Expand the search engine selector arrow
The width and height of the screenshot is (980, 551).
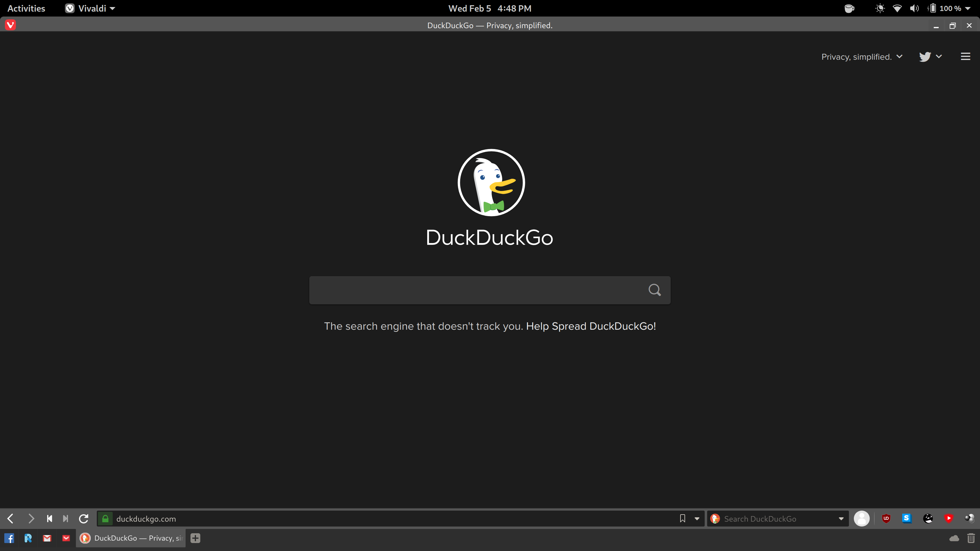coord(841,519)
